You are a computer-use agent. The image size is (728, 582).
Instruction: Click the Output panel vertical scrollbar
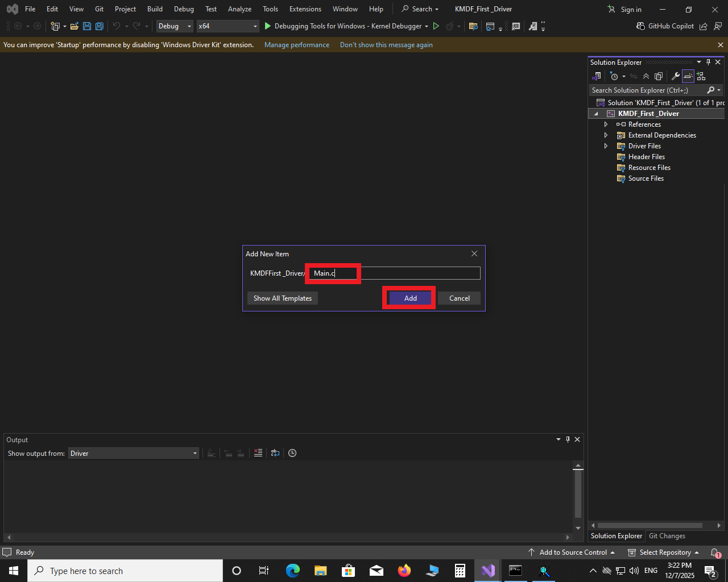(578, 493)
